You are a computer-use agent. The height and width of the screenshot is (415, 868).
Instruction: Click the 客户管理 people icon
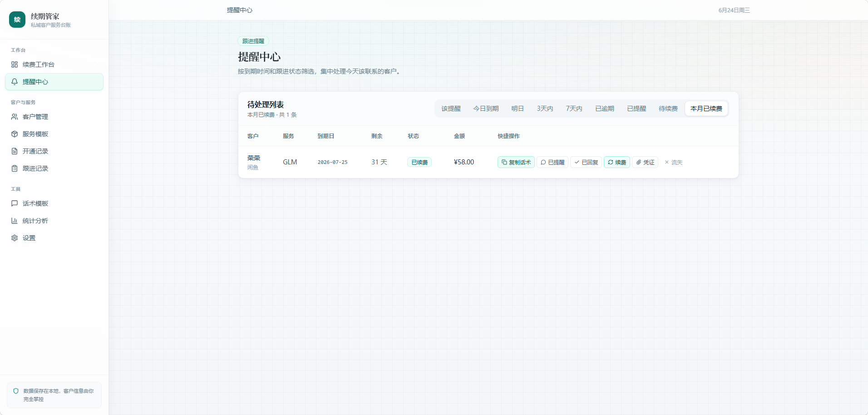point(15,117)
